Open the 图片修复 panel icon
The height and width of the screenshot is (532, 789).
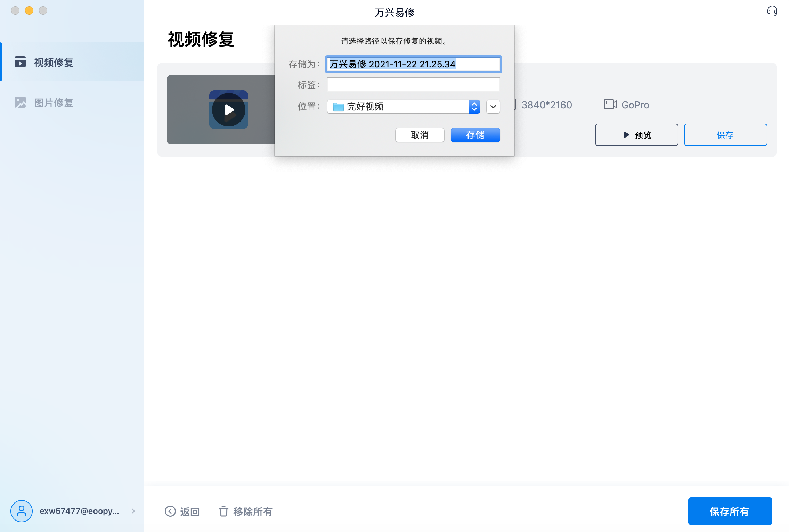click(21, 102)
